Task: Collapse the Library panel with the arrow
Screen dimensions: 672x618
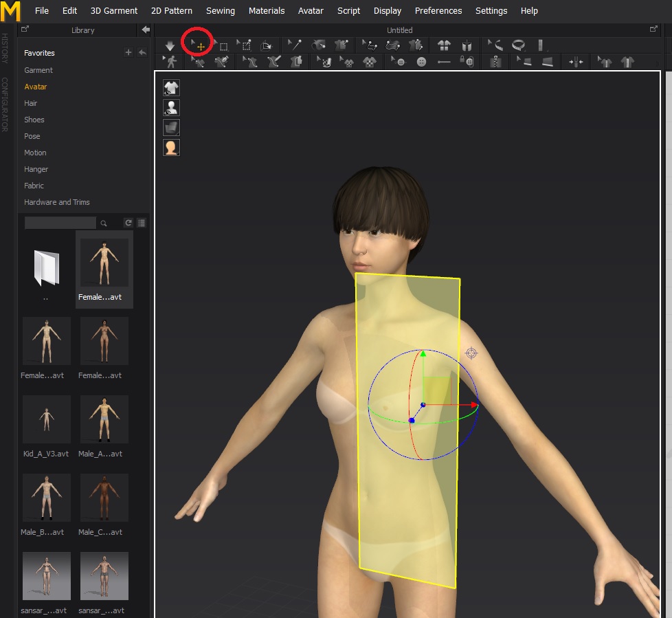Action: pyautogui.click(x=146, y=30)
